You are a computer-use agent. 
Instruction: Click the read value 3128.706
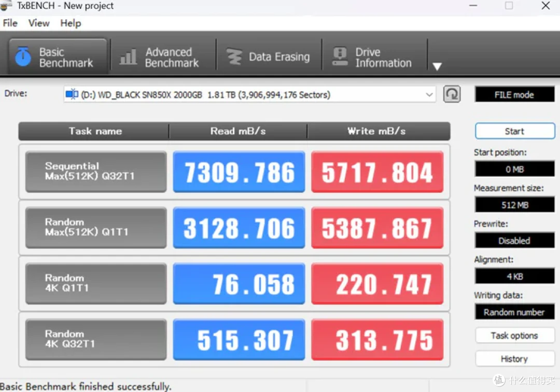click(x=239, y=228)
